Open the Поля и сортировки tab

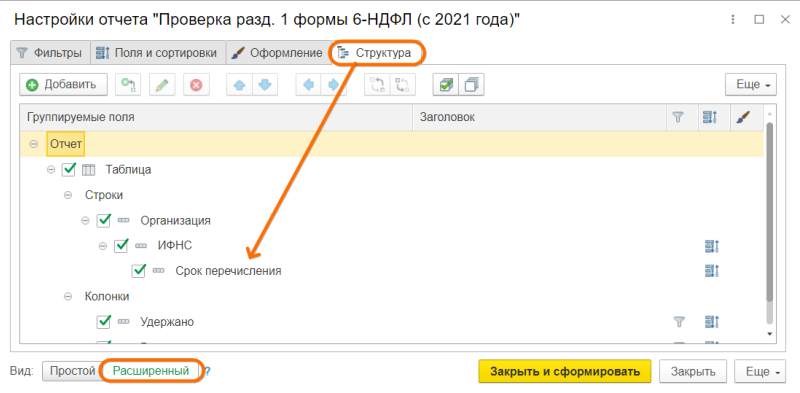tap(158, 53)
